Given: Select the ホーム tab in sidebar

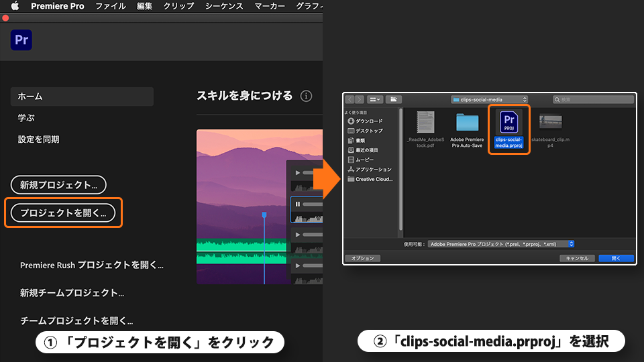Looking at the screenshot, I should tap(82, 97).
